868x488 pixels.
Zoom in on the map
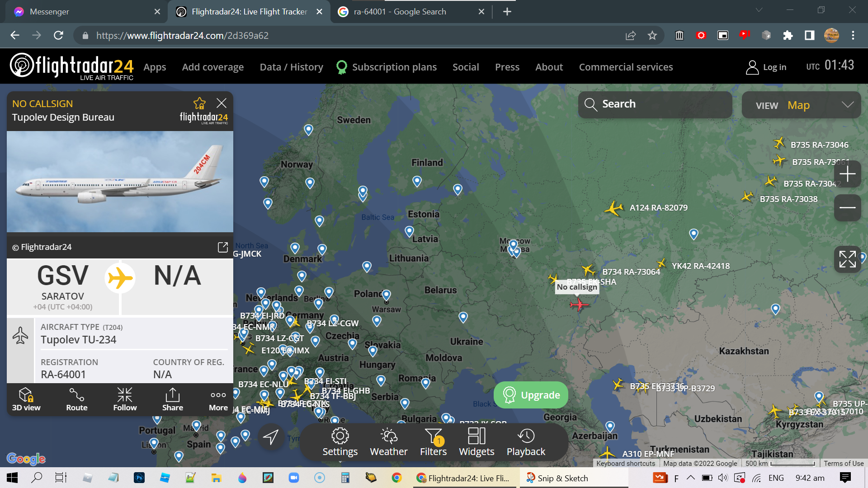847,174
